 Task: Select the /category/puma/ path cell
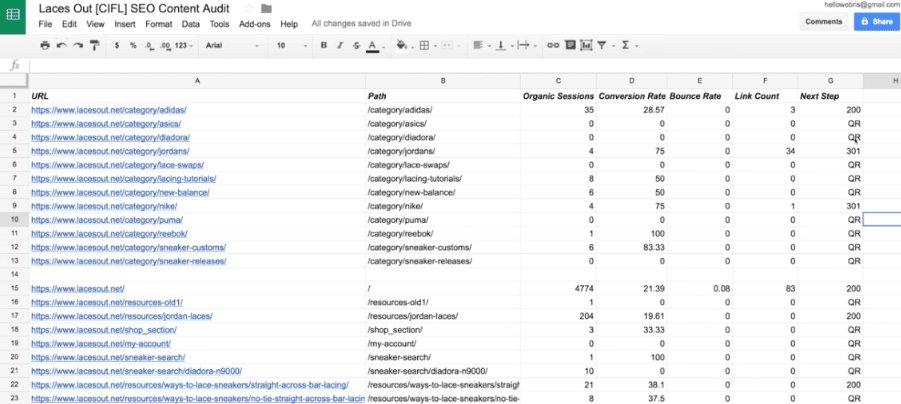[442, 220]
